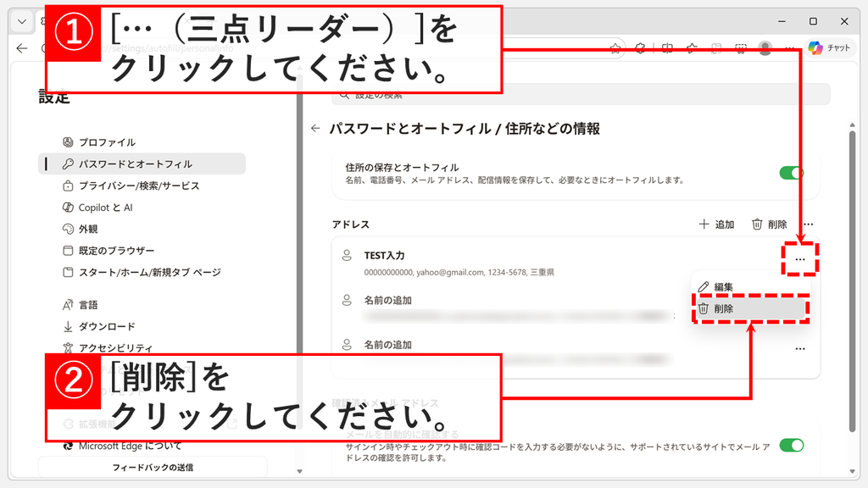Click the アクセシビリティ sidebar icon
868x488 pixels.
(x=68, y=348)
